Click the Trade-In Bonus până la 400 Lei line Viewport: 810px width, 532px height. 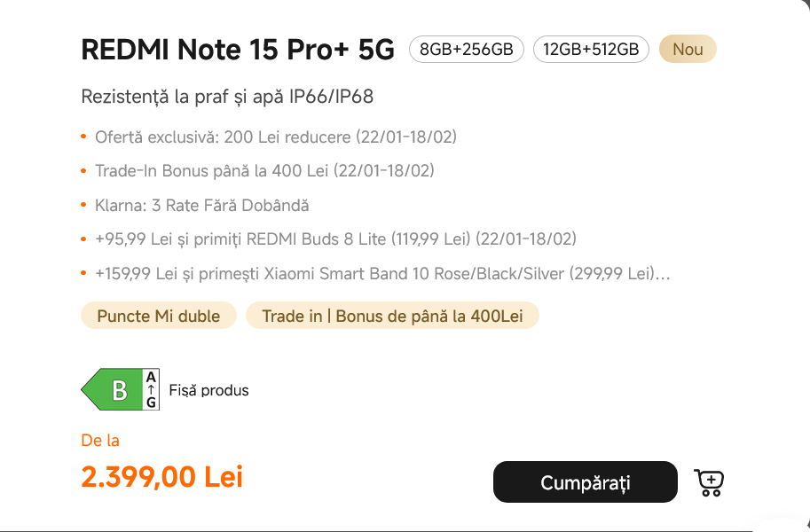[264, 171]
